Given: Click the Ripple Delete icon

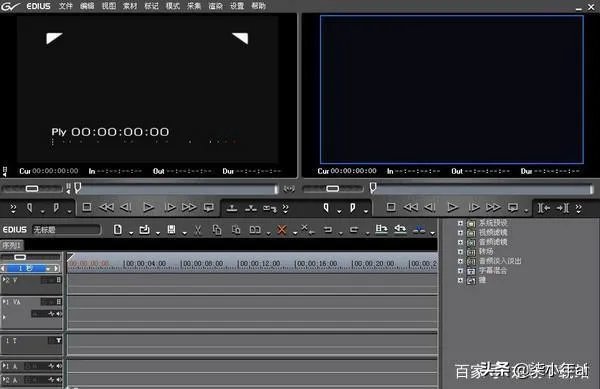Looking at the screenshot, I should (x=307, y=229).
